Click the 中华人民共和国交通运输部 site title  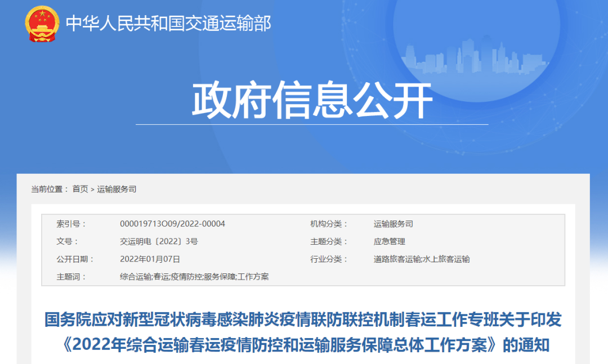[169, 23]
